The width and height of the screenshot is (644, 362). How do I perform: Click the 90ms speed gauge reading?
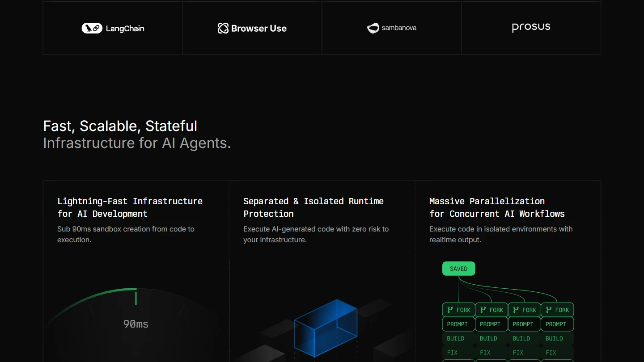pyautogui.click(x=136, y=324)
